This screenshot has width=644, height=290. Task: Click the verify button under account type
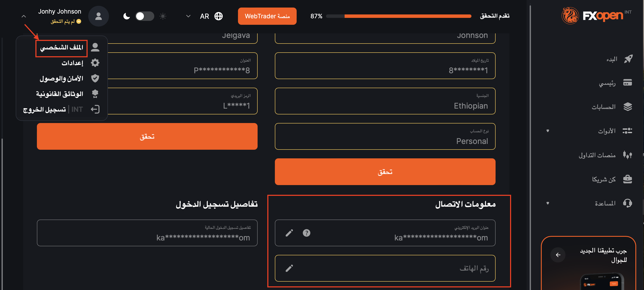point(385,172)
